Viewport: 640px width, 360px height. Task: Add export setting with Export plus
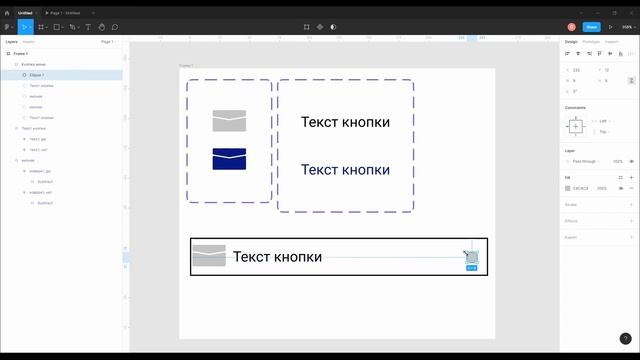(631, 237)
